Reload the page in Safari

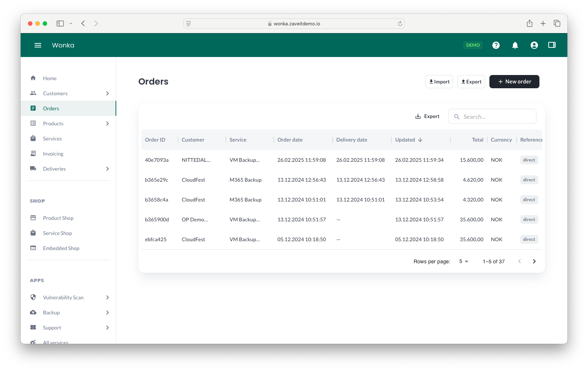point(400,24)
